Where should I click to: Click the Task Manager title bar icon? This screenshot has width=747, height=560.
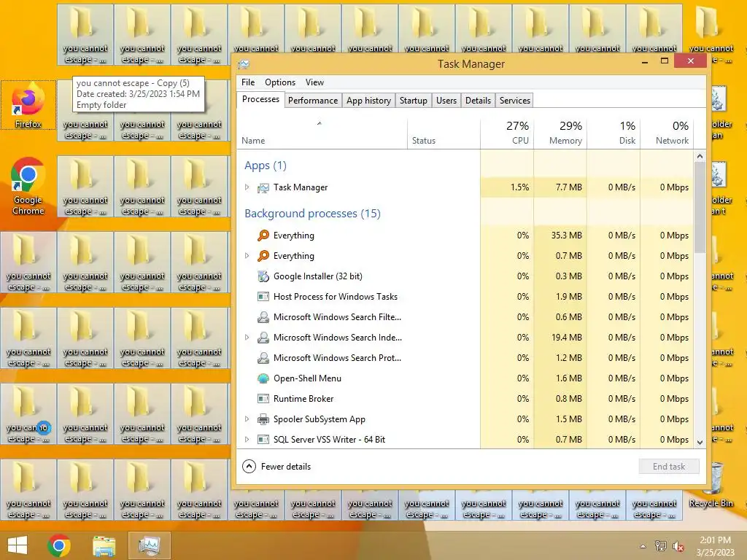(244, 64)
